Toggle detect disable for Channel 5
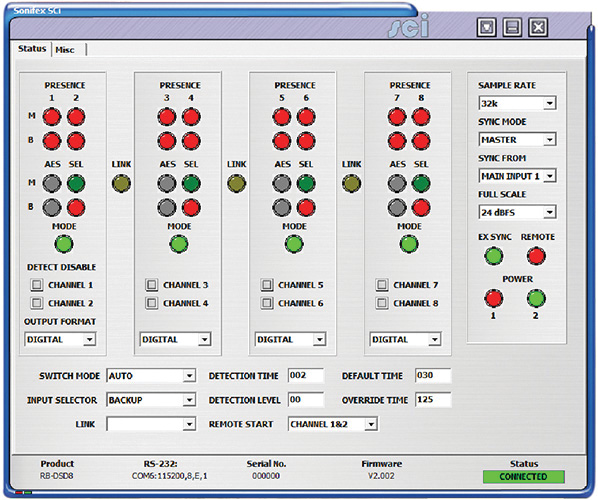The width and height of the screenshot is (598, 500). click(x=267, y=285)
